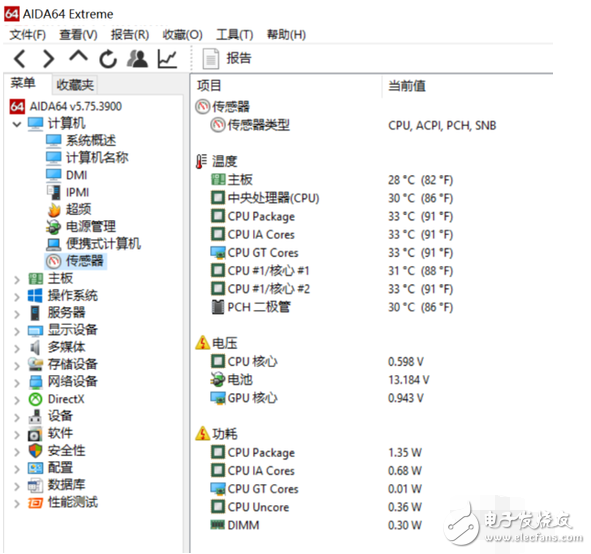Click the 服务器 tower icon
Image resolution: width=591 pixels, height=554 pixels.
click(35, 313)
